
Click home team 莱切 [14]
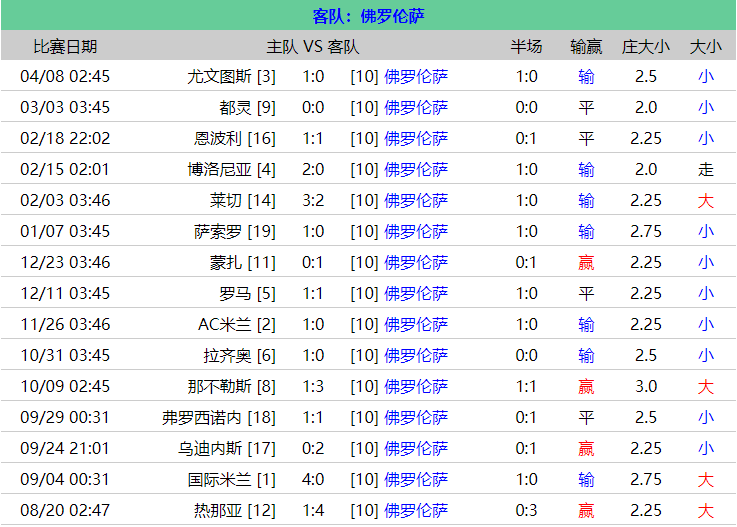(243, 200)
